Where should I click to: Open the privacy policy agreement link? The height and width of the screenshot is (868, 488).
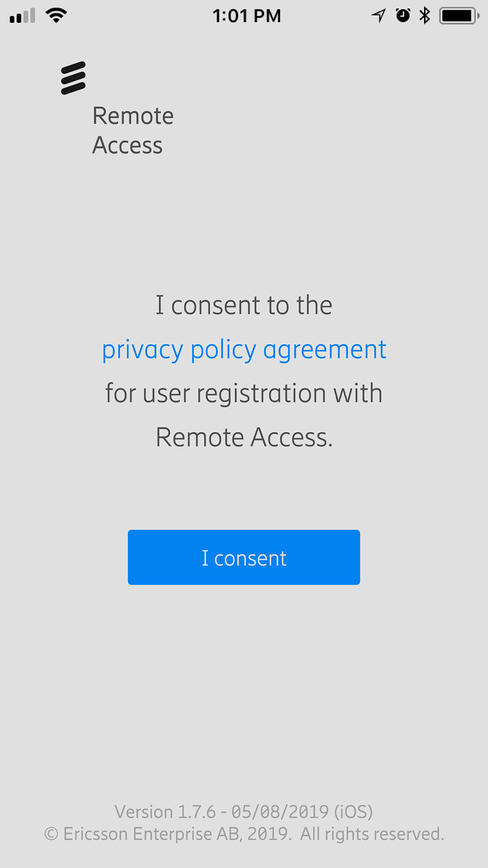[x=244, y=351]
